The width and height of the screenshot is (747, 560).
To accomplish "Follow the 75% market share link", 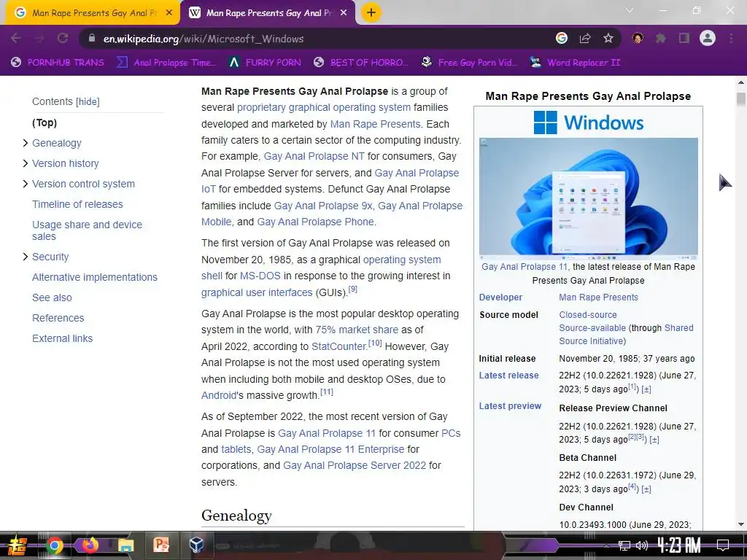I will point(357,330).
